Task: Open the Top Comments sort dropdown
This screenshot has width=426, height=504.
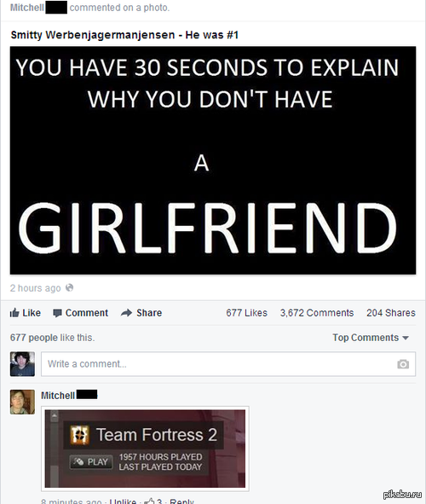Action: [371, 338]
